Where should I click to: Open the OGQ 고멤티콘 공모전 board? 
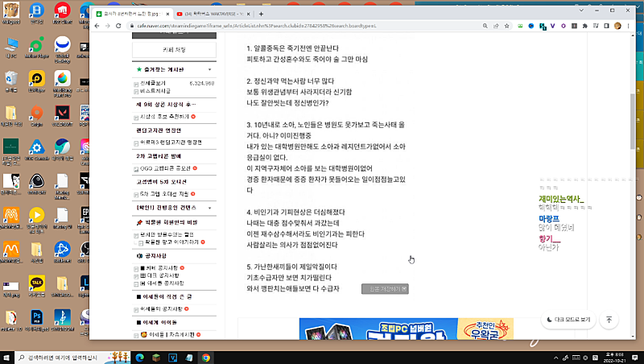click(x=166, y=168)
